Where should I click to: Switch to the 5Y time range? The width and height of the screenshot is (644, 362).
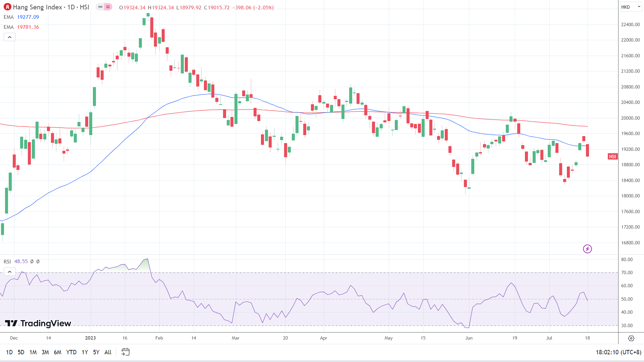click(96, 352)
